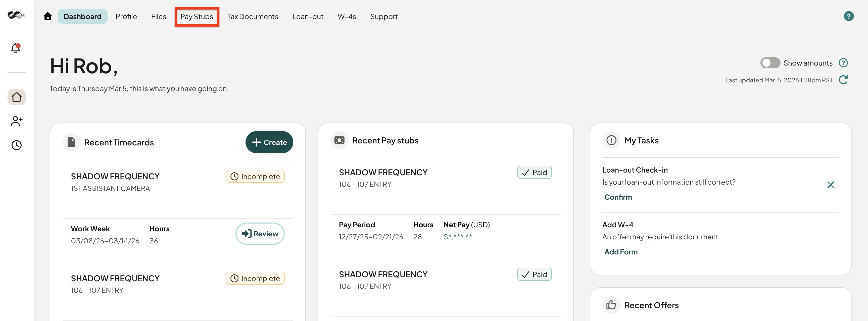Viewport: 868px width, 321px height.
Task: Click the My Tasks alert icon
Action: point(611,140)
